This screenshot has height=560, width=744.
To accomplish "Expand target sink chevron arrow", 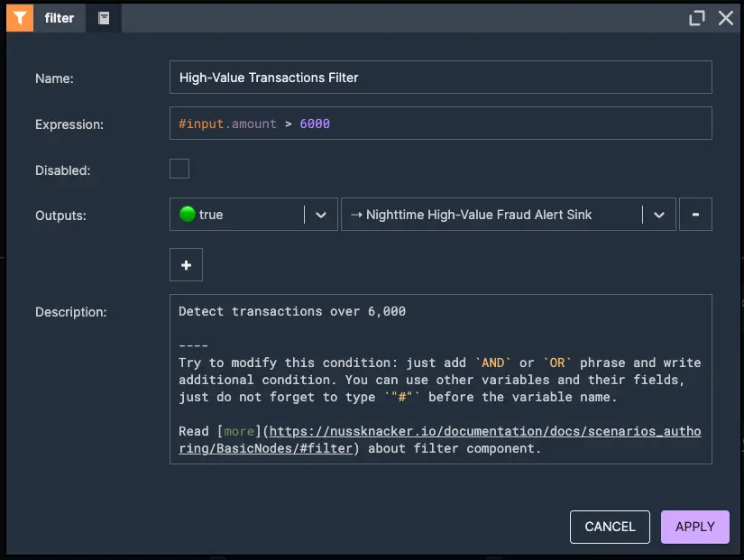I will (658, 215).
